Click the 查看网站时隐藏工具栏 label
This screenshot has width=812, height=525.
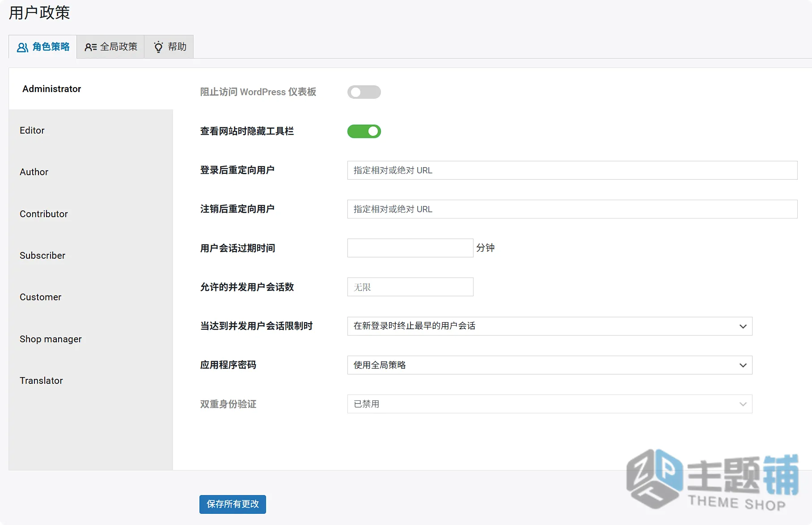(247, 131)
